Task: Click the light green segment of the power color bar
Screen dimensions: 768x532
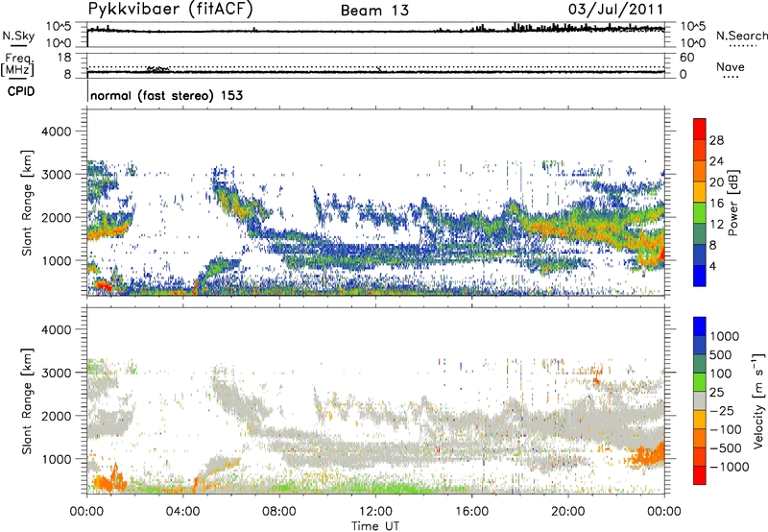Action: (x=700, y=213)
